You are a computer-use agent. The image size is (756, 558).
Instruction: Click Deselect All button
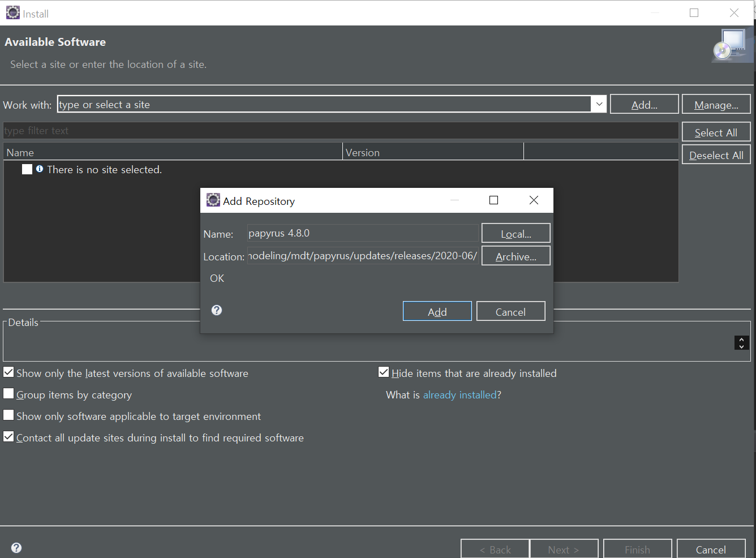[x=716, y=154]
